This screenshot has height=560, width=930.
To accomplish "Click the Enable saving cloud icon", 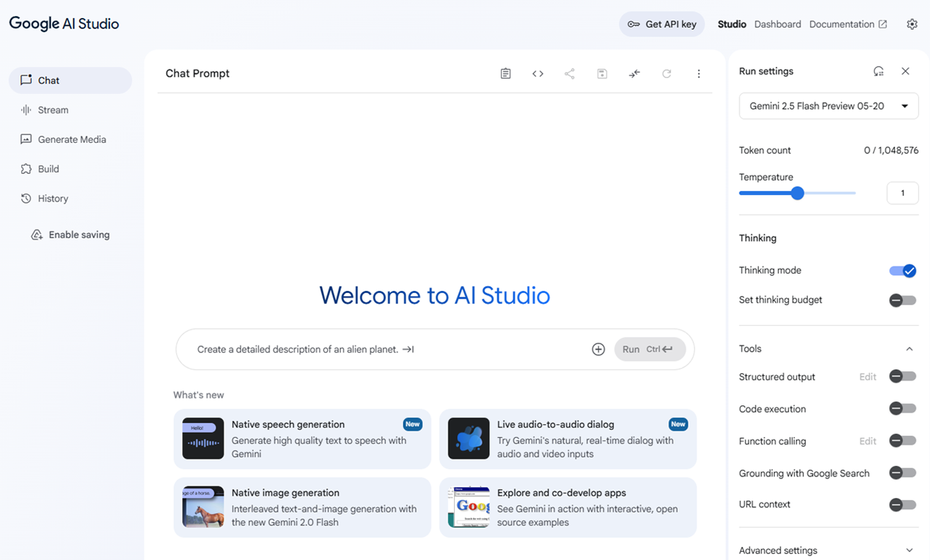I will click(37, 235).
